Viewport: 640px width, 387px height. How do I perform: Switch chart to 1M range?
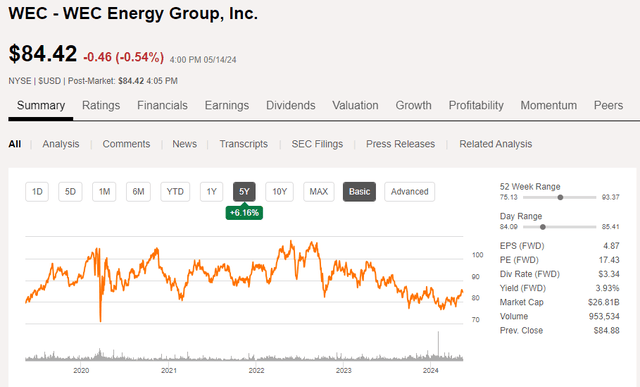tap(104, 191)
